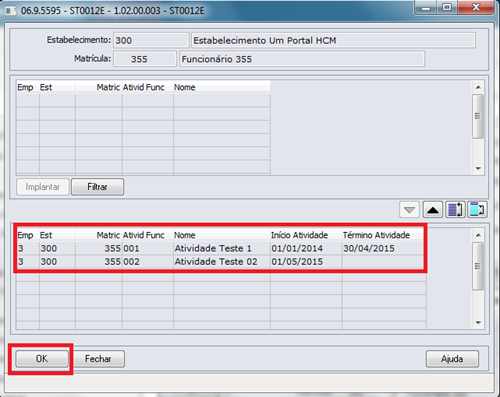Click the Matrícula field 355
Screen dimensions: 500x397
point(145,59)
